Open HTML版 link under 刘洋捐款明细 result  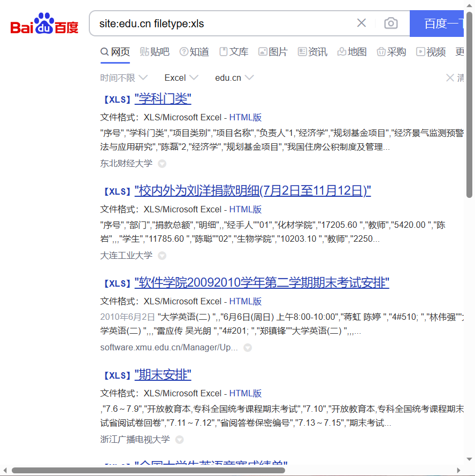(x=246, y=209)
